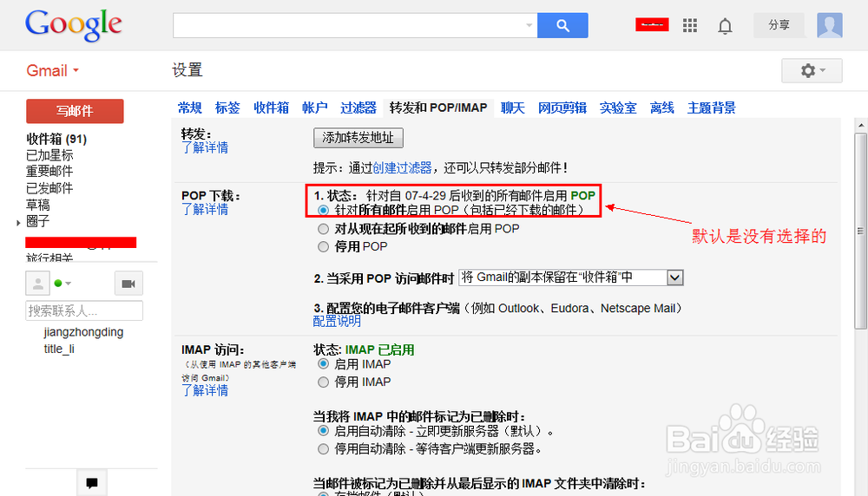Open 了解详情 link under POP 下载
This screenshot has height=496, width=868.
point(205,210)
